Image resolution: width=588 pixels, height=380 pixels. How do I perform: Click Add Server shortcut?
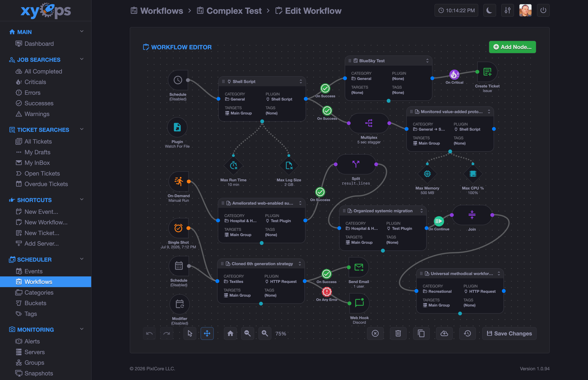pos(46,244)
